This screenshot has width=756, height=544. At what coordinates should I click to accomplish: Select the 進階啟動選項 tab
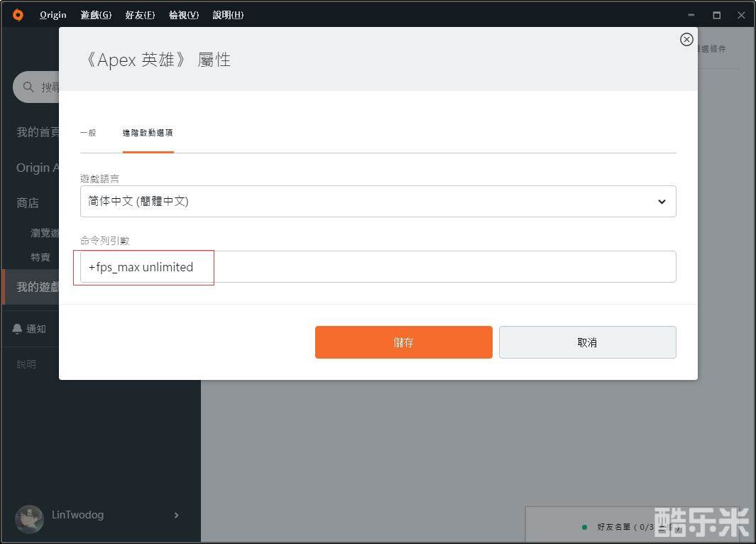[148, 133]
